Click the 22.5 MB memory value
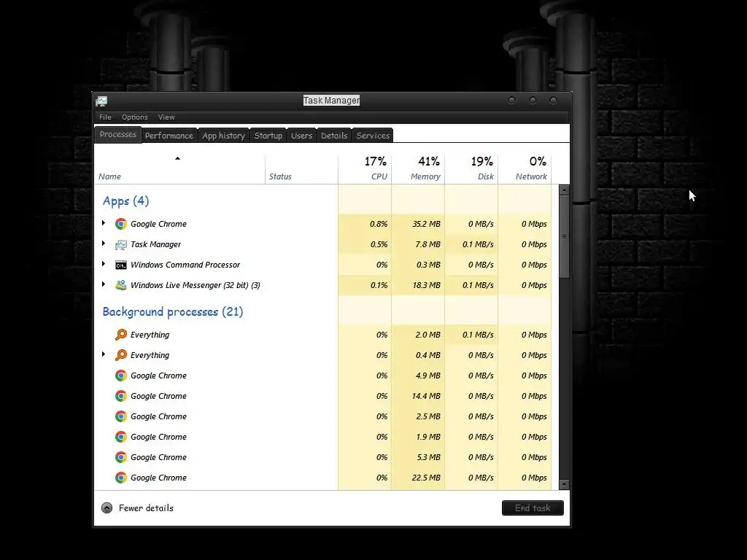 426,478
